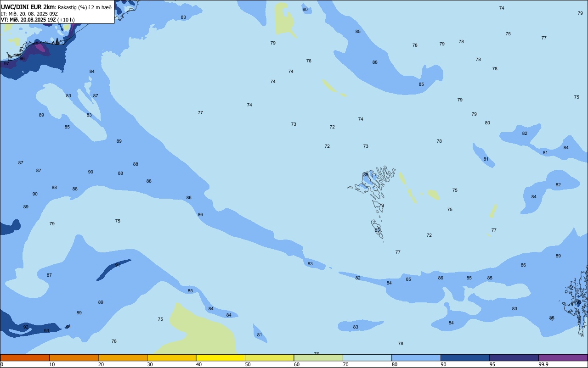Select the 20–30 amber legend swatch
This screenshot has width=588, height=368.
(123, 357)
